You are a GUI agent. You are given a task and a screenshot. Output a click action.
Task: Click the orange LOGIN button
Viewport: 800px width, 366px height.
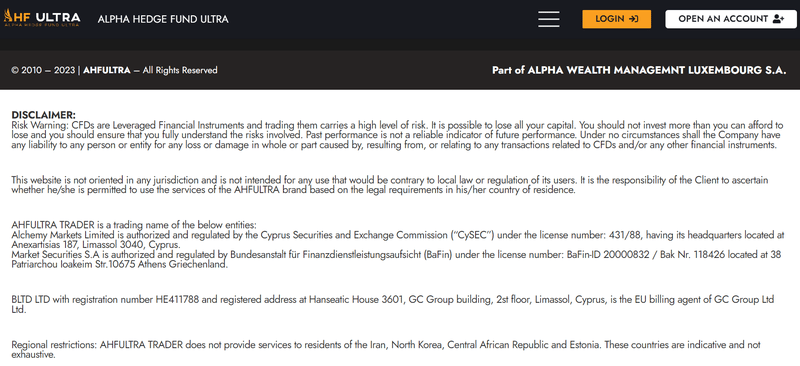coord(616,19)
